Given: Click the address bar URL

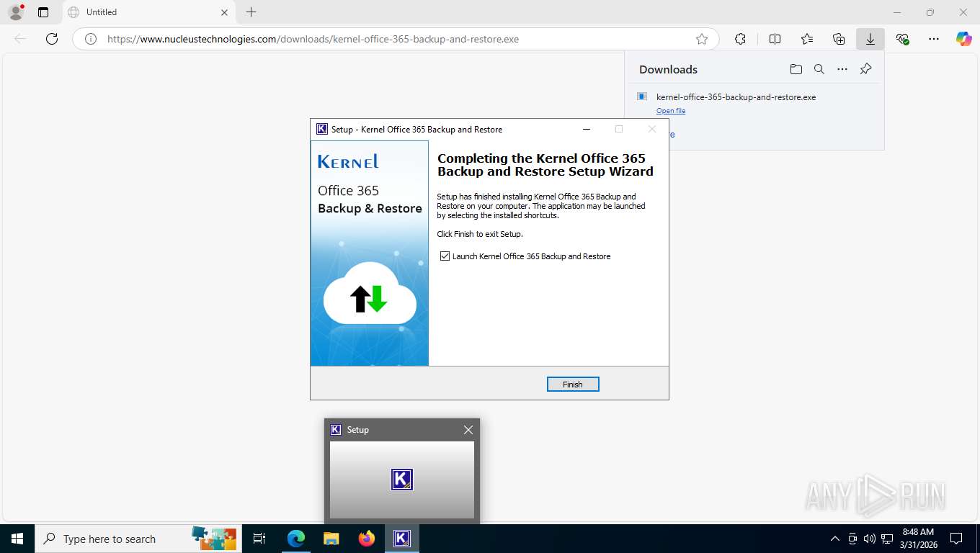Looking at the screenshot, I should [313, 39].
